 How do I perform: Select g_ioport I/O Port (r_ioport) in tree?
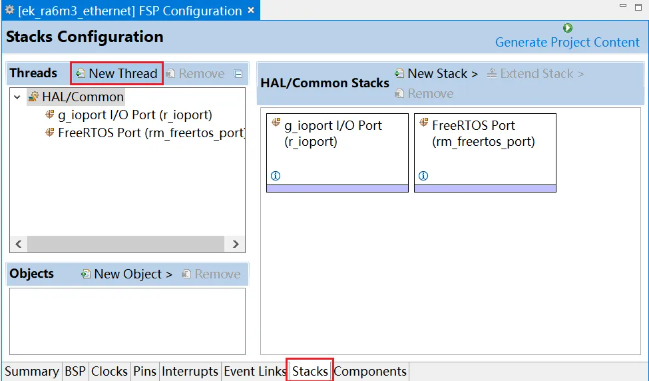coord(135,115)
